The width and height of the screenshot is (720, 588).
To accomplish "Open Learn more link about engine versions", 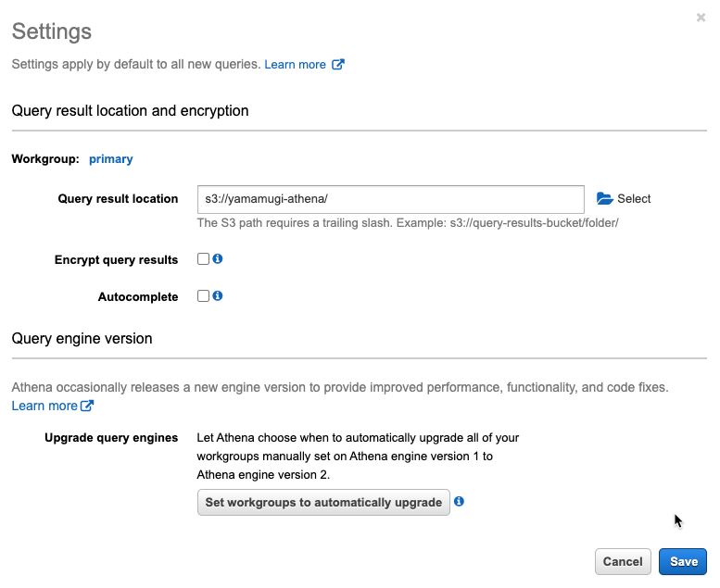I will [x=44, y=406].
